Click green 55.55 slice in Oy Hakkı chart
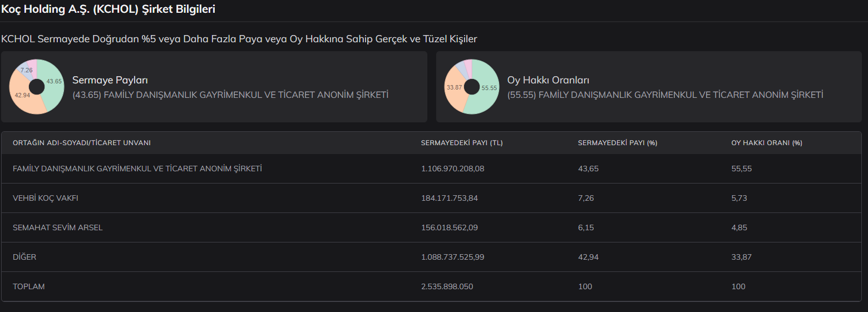The height and width of the screenshot is (312, 868). pyautogui.click(x=489, y=88)
